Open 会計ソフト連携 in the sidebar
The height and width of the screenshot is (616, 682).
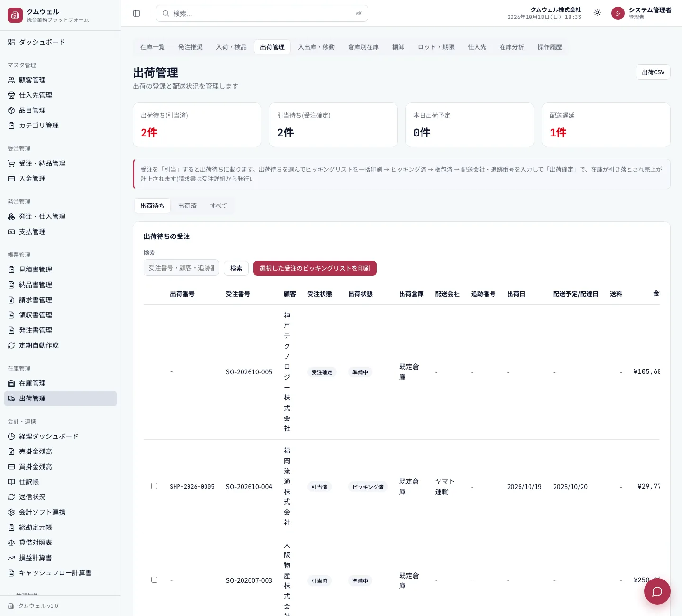(x=61, y=512)
